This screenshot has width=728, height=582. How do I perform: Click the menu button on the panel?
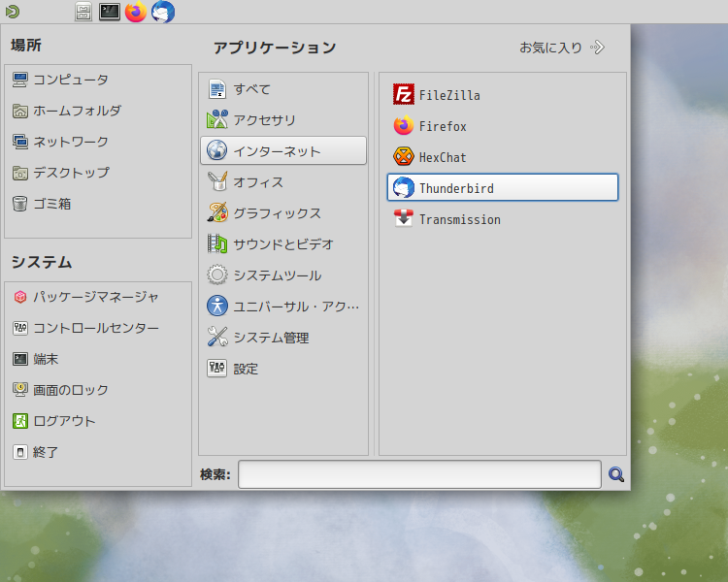[13, 12]
